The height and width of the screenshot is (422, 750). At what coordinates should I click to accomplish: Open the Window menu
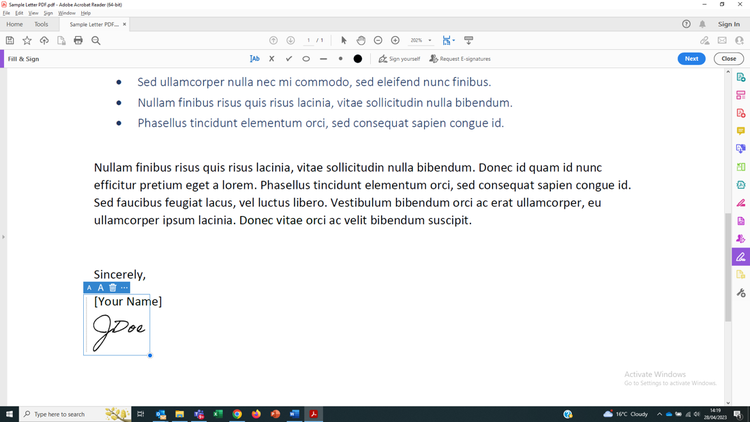click(x=66, y=13)
